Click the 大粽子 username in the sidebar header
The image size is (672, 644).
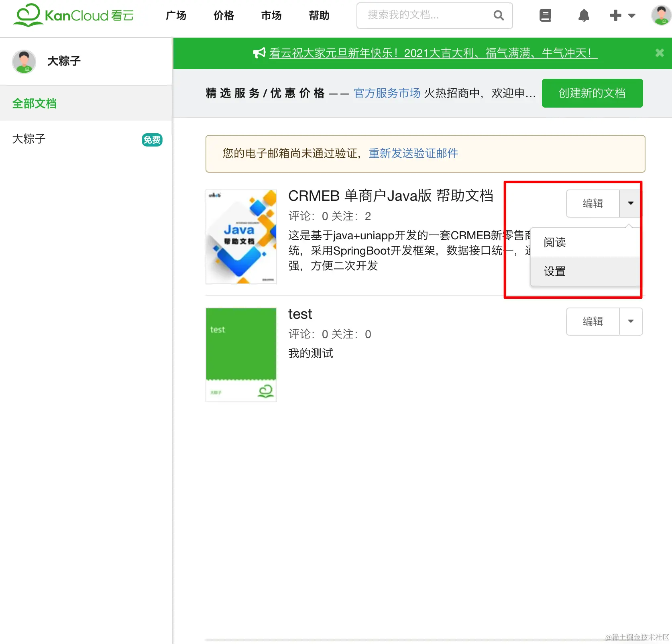point(64,61)
